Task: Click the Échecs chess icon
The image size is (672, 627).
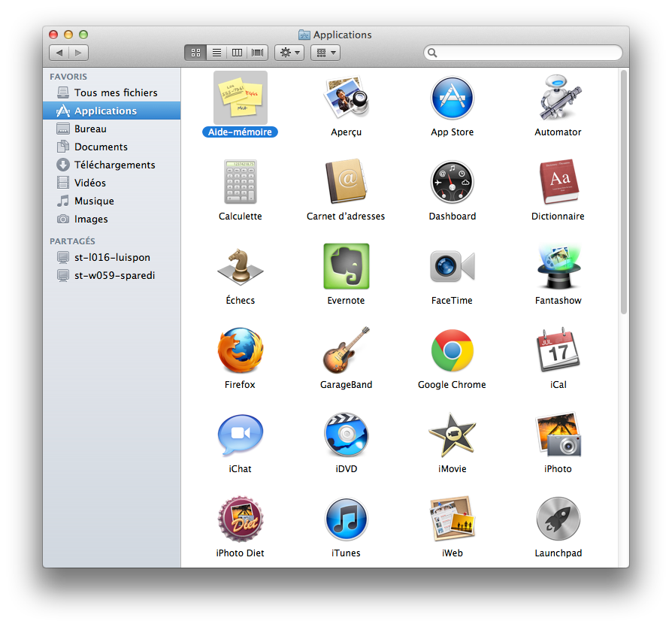Action: pos(241,266)
